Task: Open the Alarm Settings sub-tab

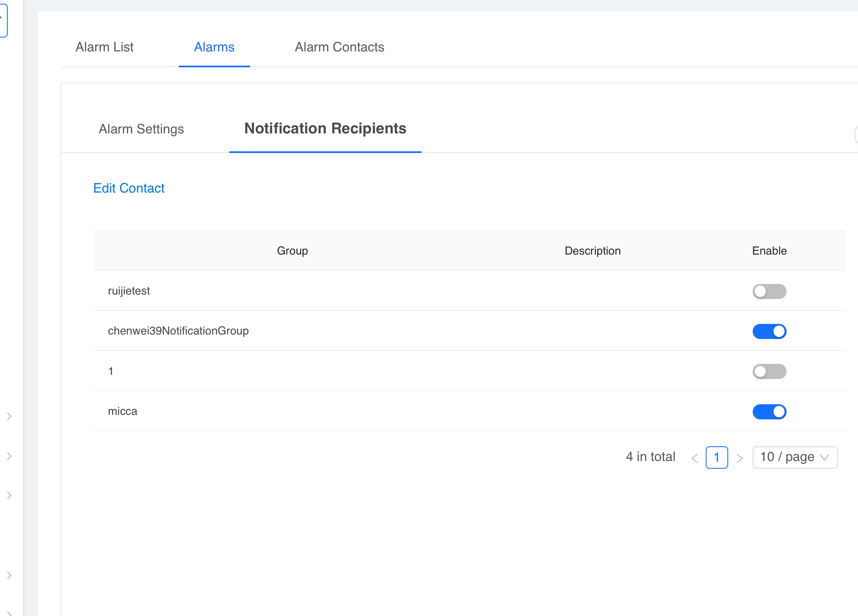Action: 141,129
